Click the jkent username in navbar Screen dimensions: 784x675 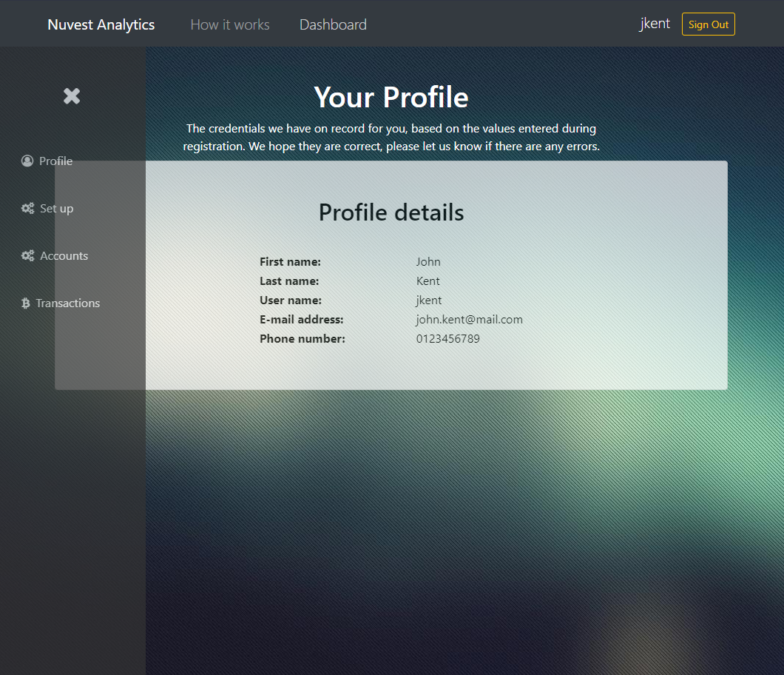click(655, 24)
